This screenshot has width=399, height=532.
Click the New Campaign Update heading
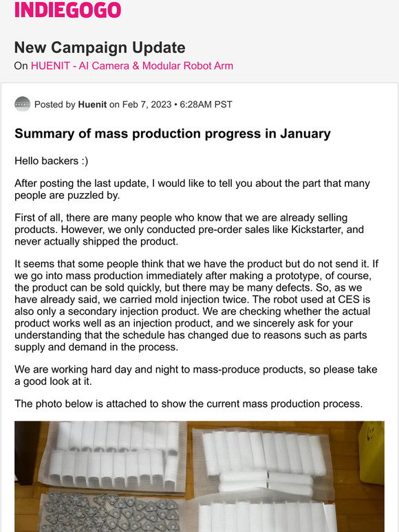point(100,47)
